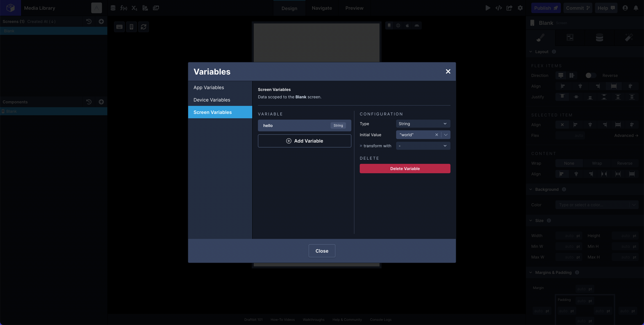Select Screen Variables section
This screenshot has width=644, height=325.
(220, 112)
